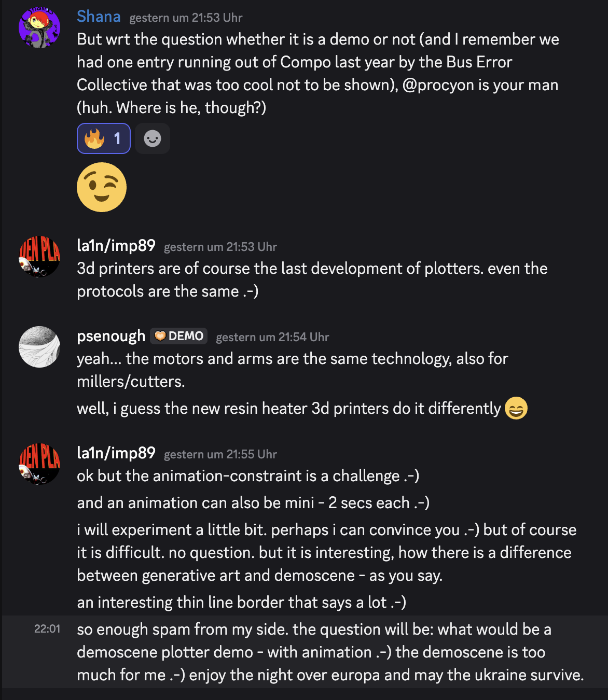
Task: Click psenough's 21:54 message timestamp
Action: (272, 337)
